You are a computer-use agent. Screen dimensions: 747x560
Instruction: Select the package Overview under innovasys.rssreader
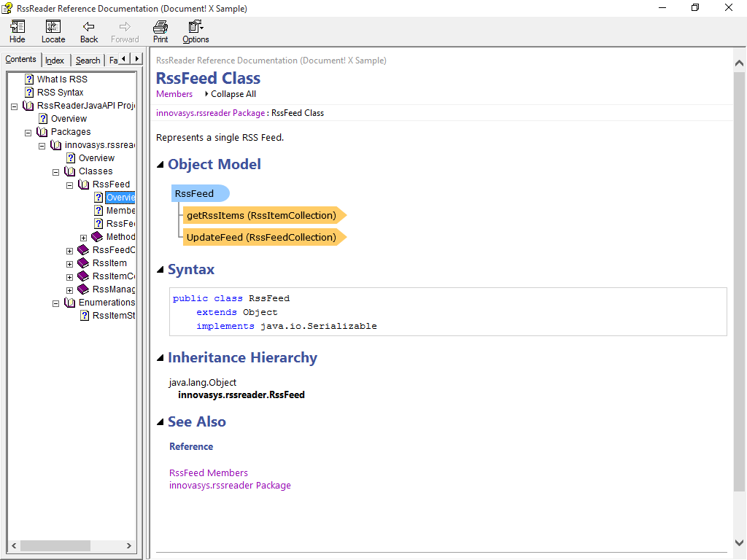pos(96,158)
